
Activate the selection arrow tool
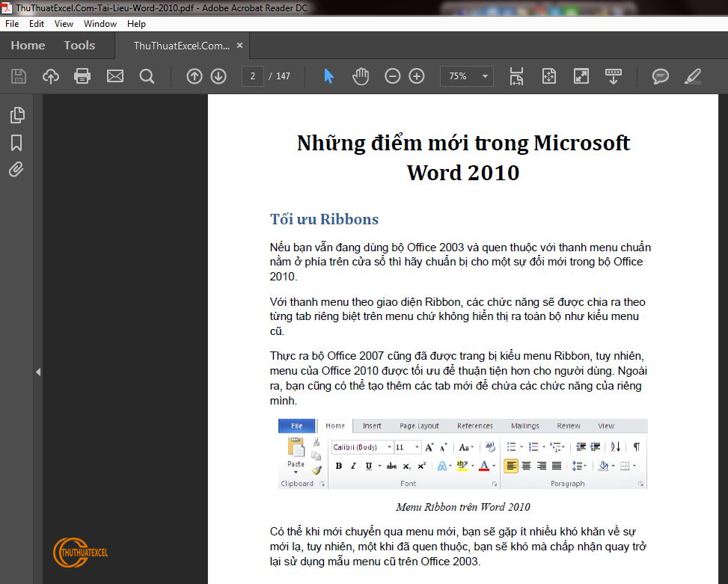[x=328, y=76]
